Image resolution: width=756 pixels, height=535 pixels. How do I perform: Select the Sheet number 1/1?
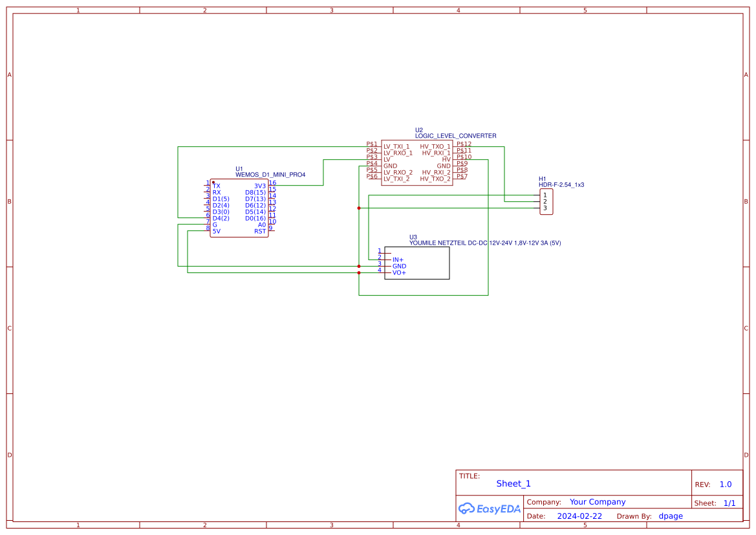point(729,503)
